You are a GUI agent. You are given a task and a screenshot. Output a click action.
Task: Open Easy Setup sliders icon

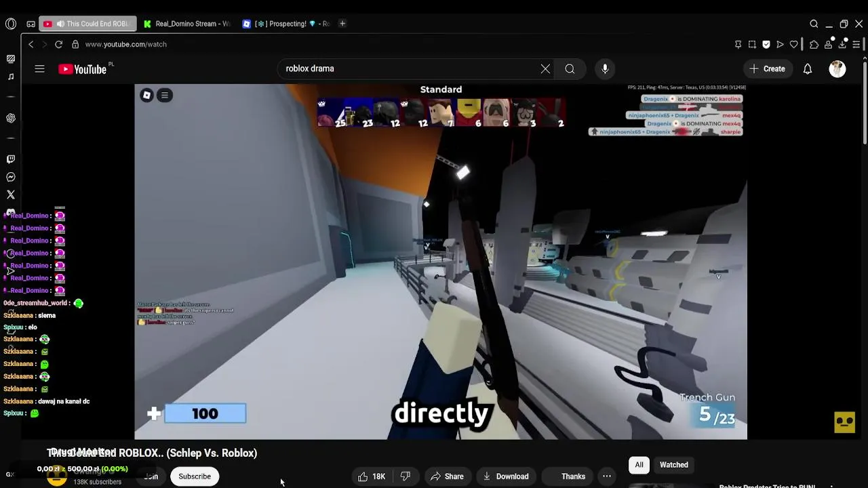click(x=856, y=44)
